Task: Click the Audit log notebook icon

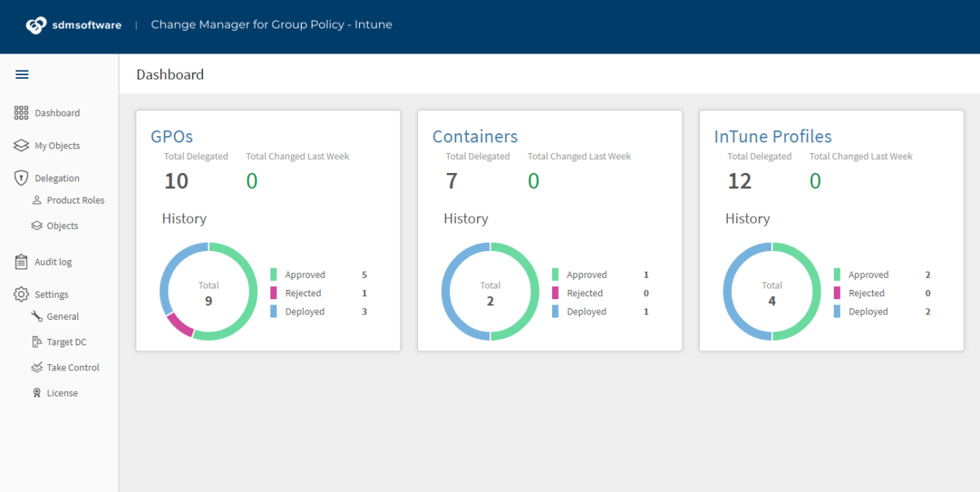Action: pos(20,261)
